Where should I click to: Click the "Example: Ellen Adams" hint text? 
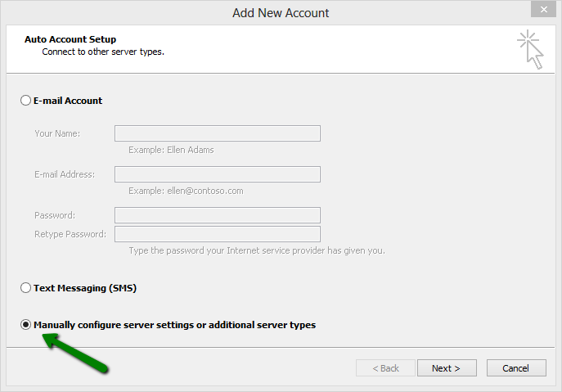tap(171, 150)
